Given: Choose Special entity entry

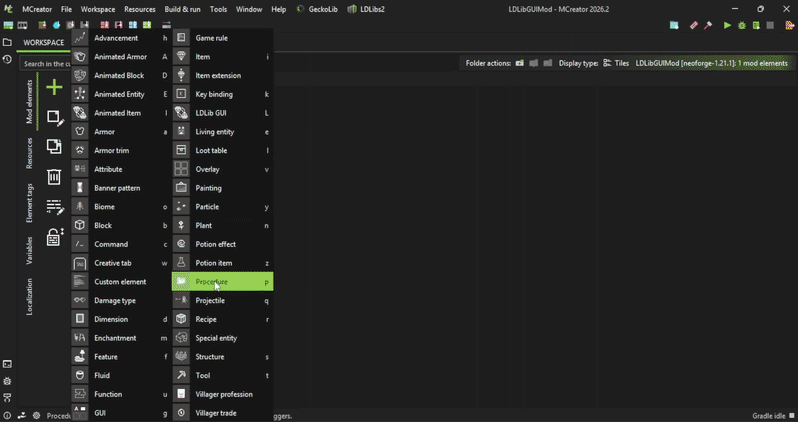Looking at the screenshot, I should pyautogui.click(x=222, y=338).
